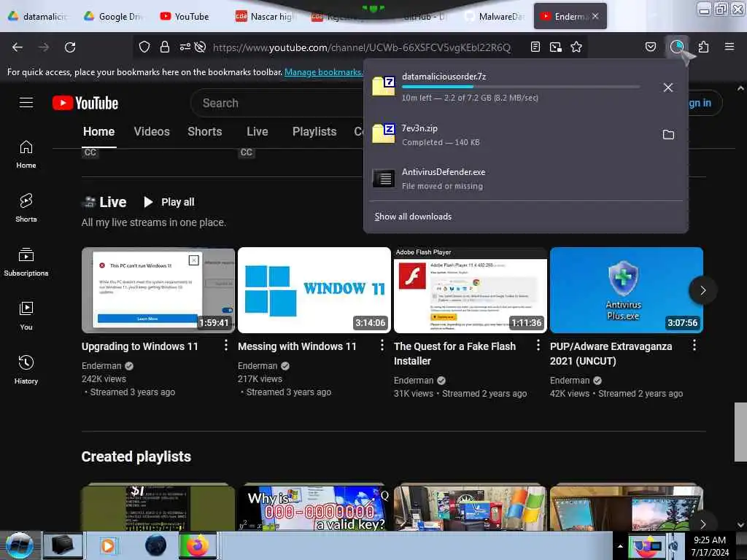
Task: Open the site permissions icon in address bar
Action: click(185, 47)
